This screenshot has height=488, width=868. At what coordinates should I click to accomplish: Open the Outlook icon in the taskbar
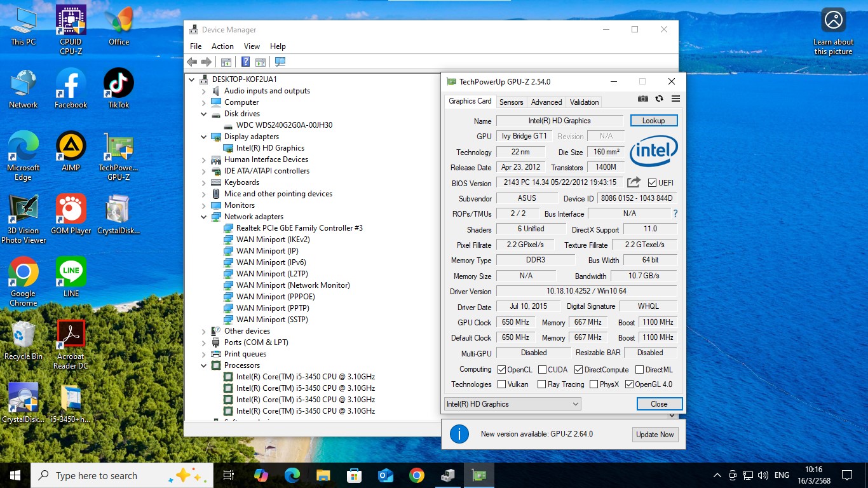tap(385, 475)
